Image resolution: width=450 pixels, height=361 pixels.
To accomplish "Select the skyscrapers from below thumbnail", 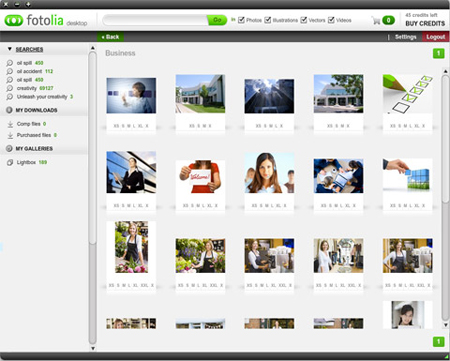I will click(269, 96).
